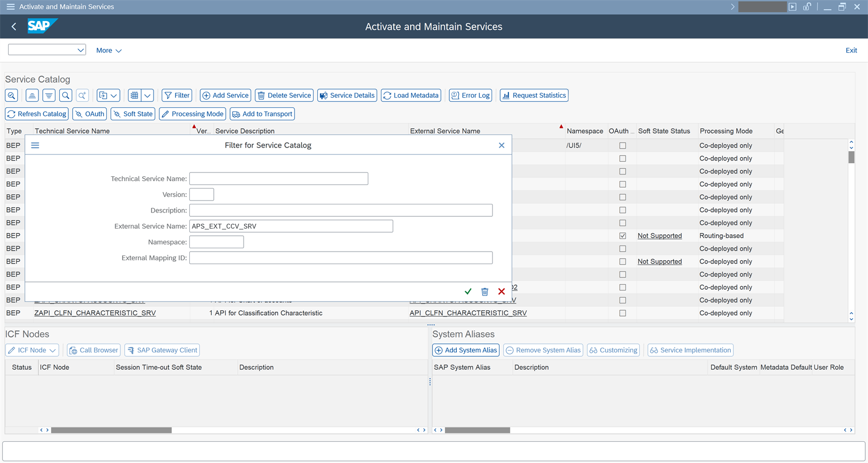Click the ICF Nodes horizontal scrollbar
868x463 pixels.
[x=111, y=430]
